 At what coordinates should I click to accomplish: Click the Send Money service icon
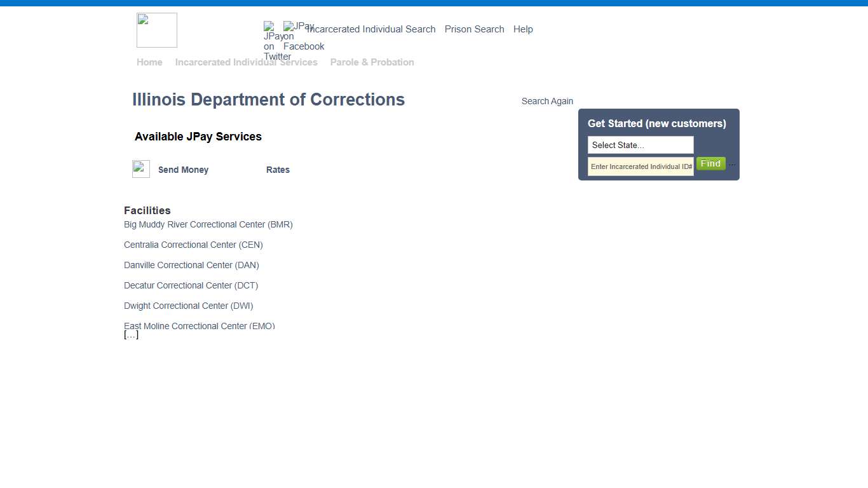tap(140, 168)
